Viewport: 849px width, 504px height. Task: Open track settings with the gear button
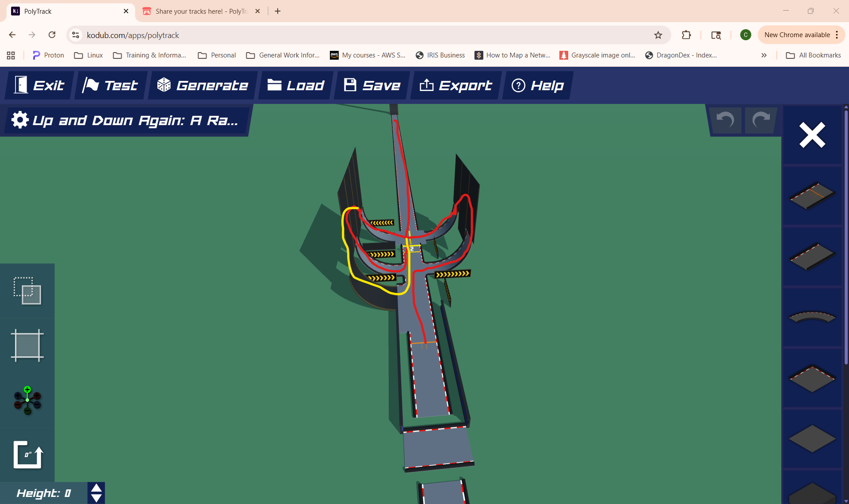[x=20, y=120]
